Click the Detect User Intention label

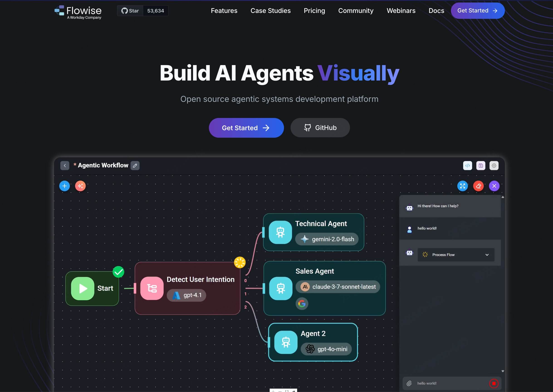coord(201,279)
